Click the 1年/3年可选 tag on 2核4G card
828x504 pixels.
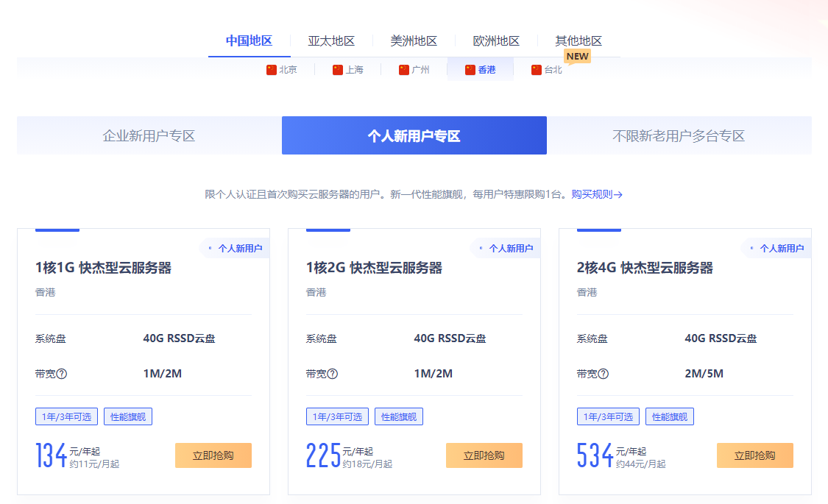point(609,417)
